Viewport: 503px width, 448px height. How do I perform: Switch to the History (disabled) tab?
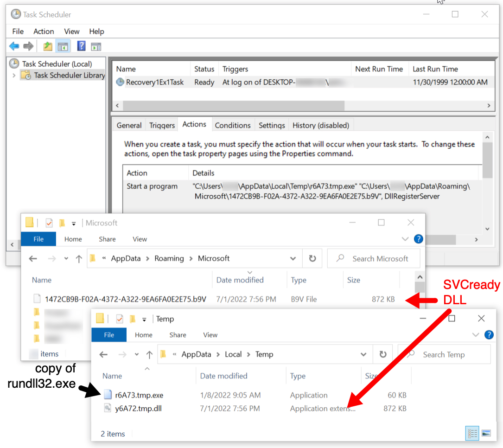coord(321,125)
